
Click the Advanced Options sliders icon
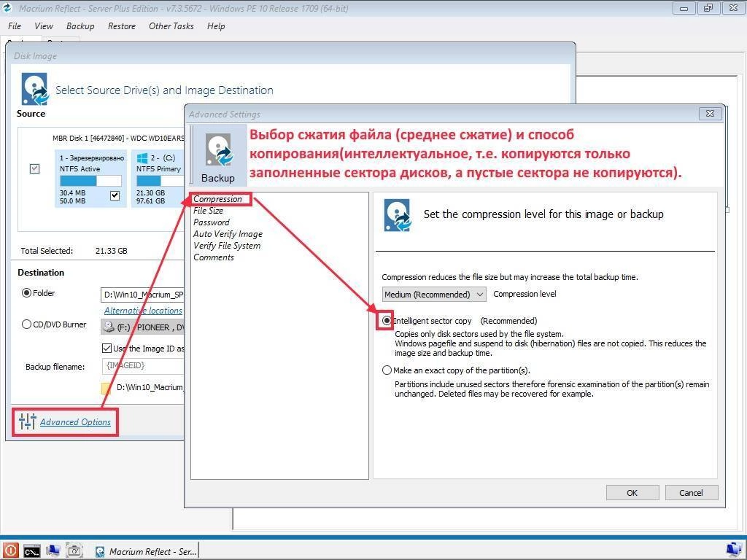click(28, 421)
